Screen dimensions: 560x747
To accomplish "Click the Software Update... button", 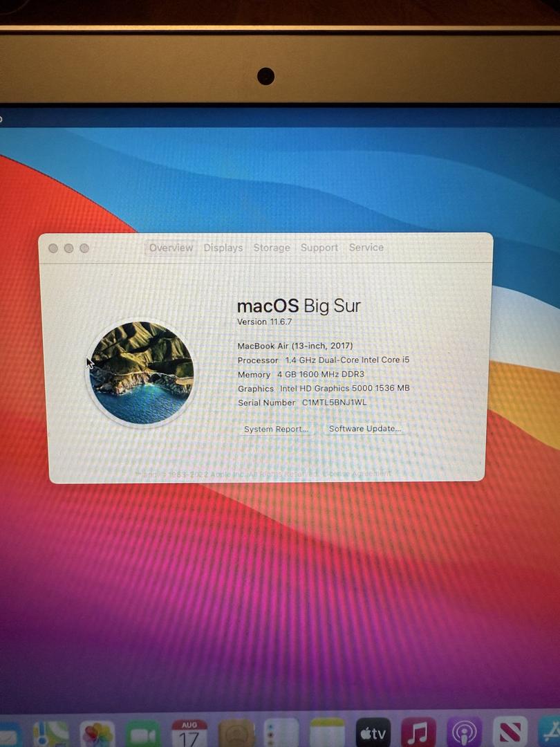I will 365,429.
